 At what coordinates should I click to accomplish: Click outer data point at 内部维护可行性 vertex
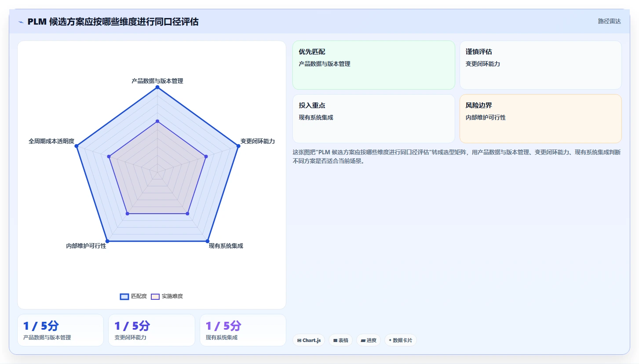click(x=107, y=241)
